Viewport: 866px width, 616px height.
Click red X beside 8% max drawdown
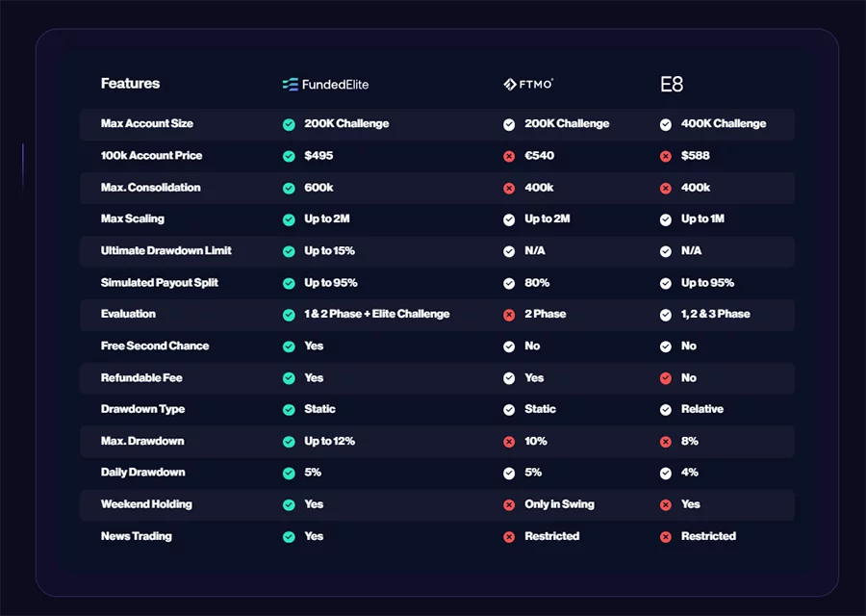[x=666, y=442]
